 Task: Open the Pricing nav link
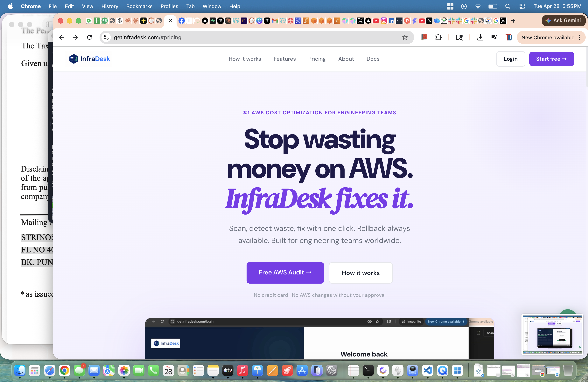(317, 59)
